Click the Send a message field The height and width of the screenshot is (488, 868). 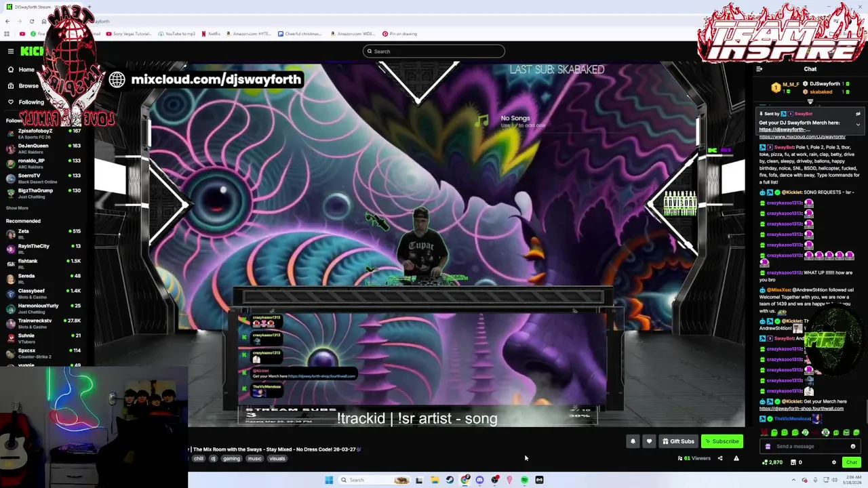pos(811,446)
